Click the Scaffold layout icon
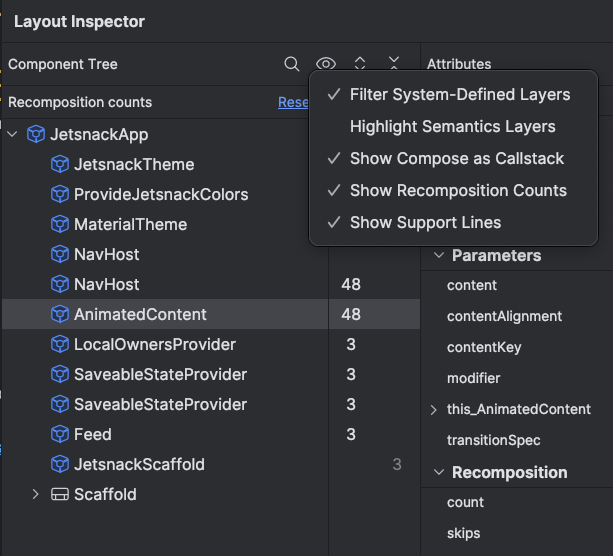The image size is (613, 556). click(60, 494)
